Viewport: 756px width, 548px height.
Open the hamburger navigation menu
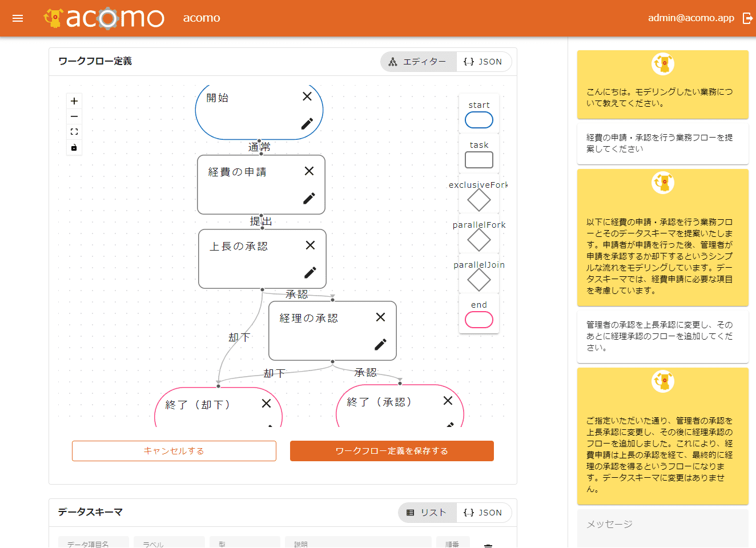click(18, 18)
